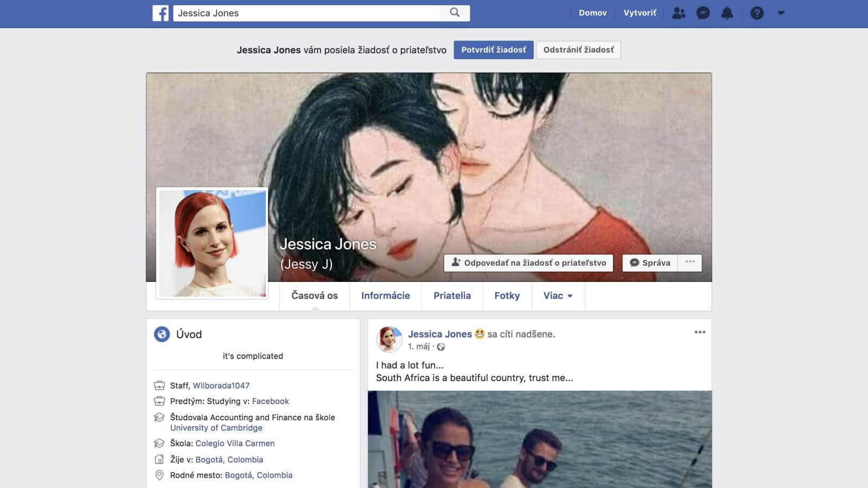
Task: Click the briefcase icon beside Staff
Action: pyautogui.click(x=159, y=386)
